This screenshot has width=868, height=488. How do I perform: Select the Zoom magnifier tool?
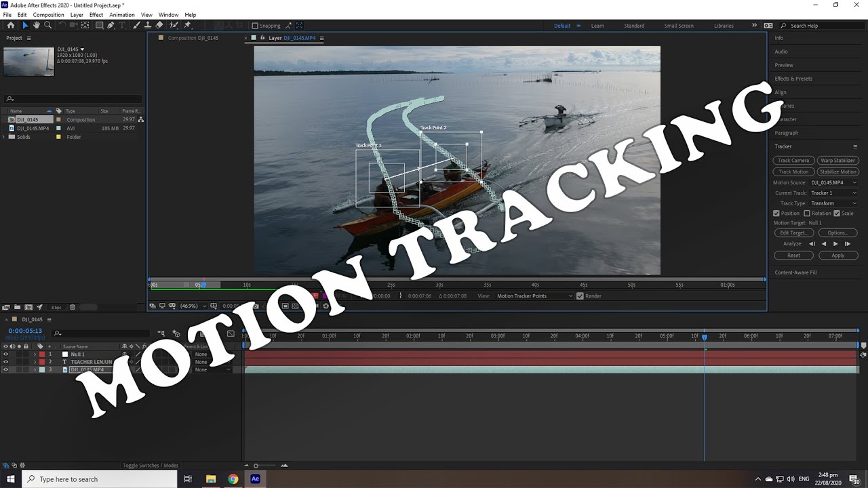click(47, 25)
